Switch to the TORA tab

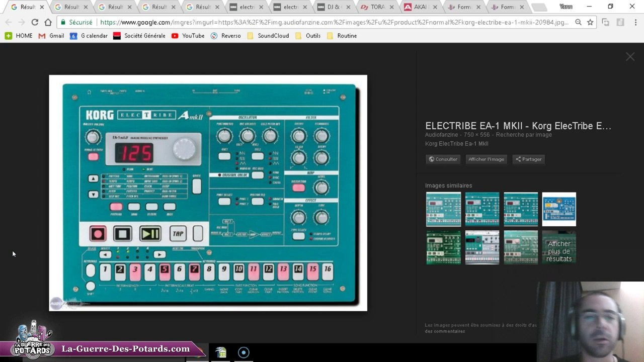[378, 7]
